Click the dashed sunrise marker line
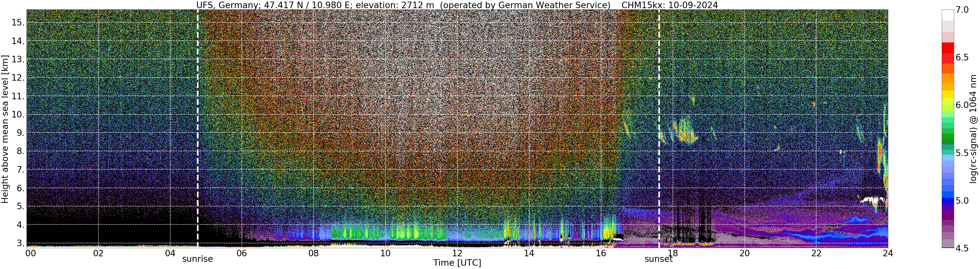980x269 pixels. (x=198, y=129)
